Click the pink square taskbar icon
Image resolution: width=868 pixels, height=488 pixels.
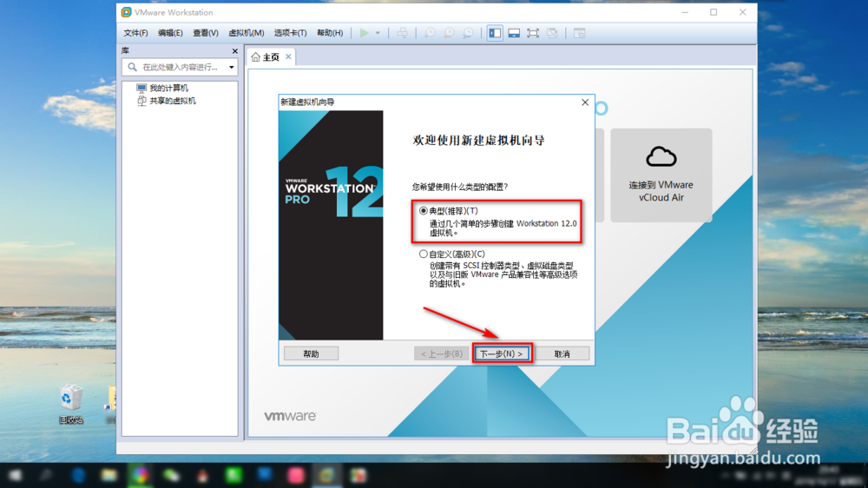click(296, 475)
